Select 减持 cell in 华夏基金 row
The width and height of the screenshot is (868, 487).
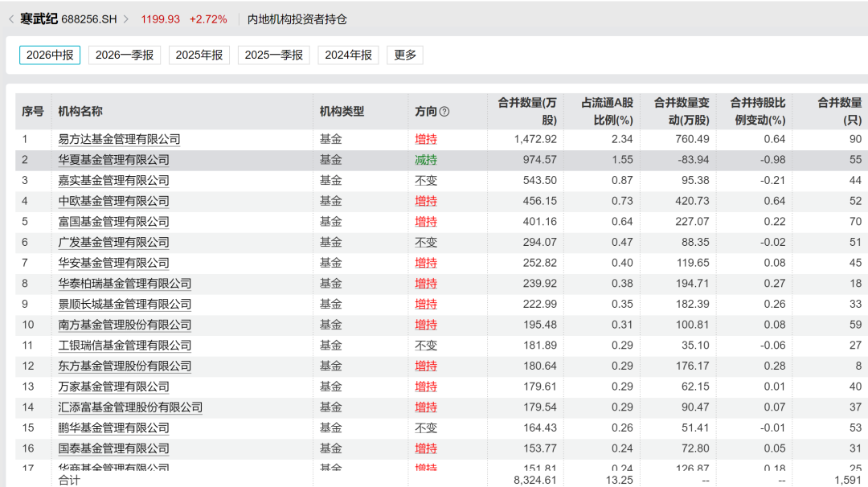426,160
